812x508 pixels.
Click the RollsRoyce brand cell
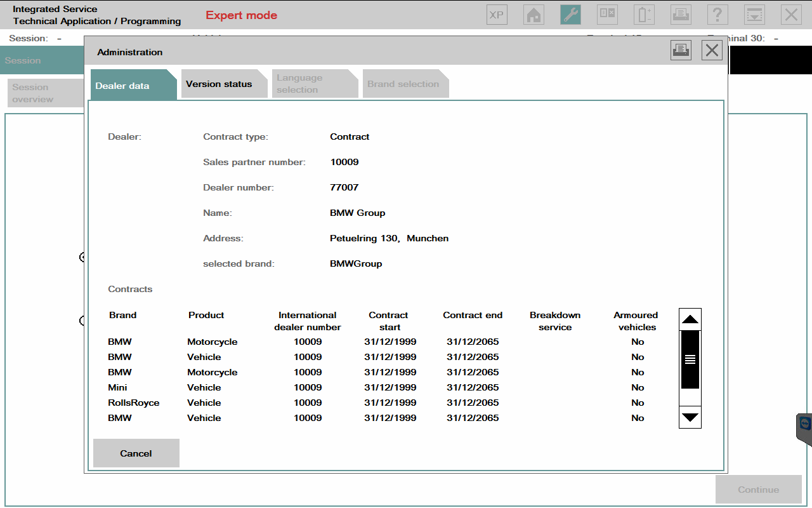pyautogui.click(x=134, y=403)
